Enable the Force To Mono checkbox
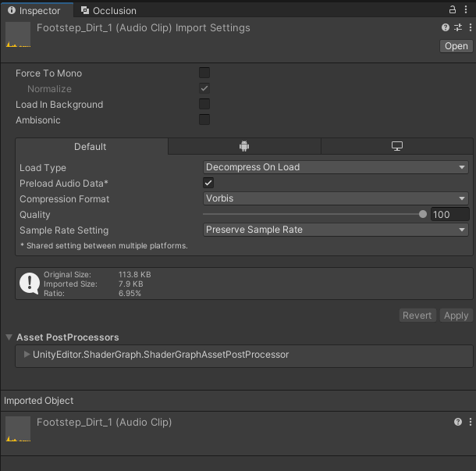 (204, 73)
